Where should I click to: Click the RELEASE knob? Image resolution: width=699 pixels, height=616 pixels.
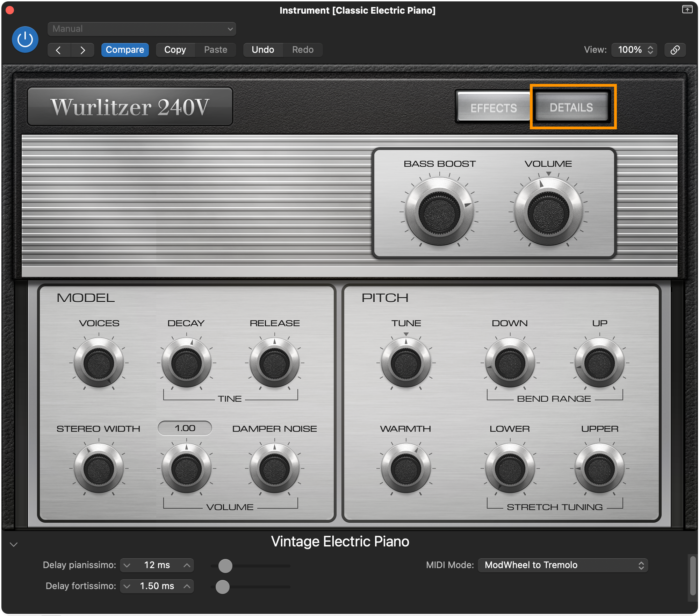(274, 363)
